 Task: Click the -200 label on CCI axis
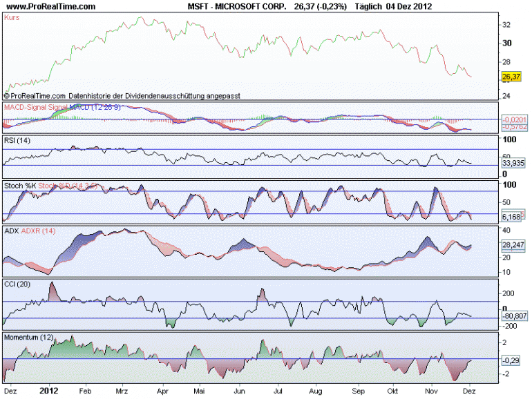pyautogui.click(x=509, y=326)
